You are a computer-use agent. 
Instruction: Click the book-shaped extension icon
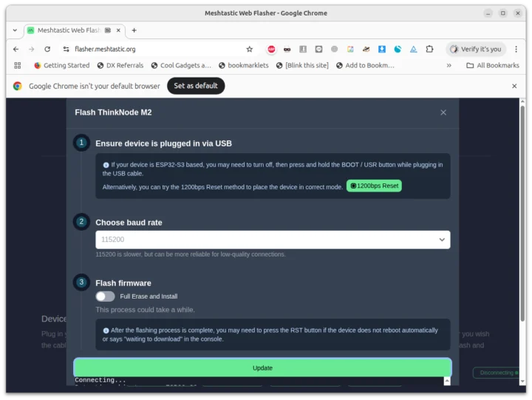303,50
